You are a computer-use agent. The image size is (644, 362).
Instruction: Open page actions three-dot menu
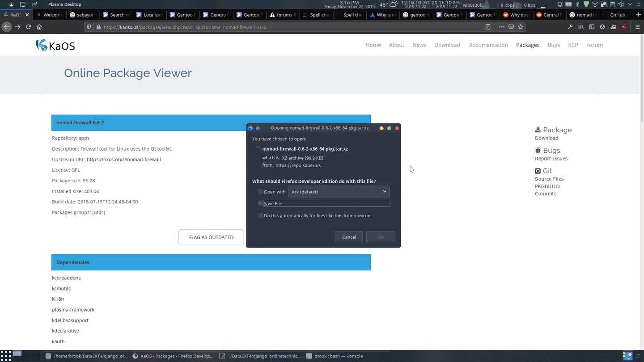(x=501, y=27)
